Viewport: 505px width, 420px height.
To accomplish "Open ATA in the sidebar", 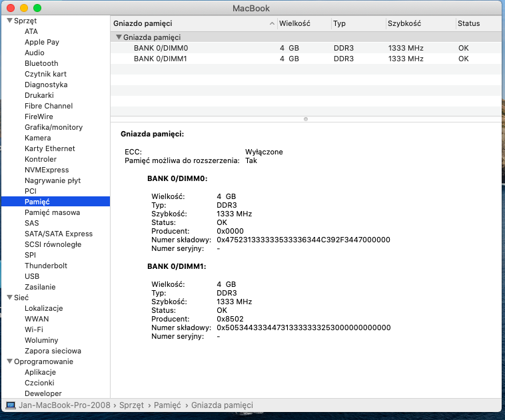I will pyautogui.click(x=31, y=31).
